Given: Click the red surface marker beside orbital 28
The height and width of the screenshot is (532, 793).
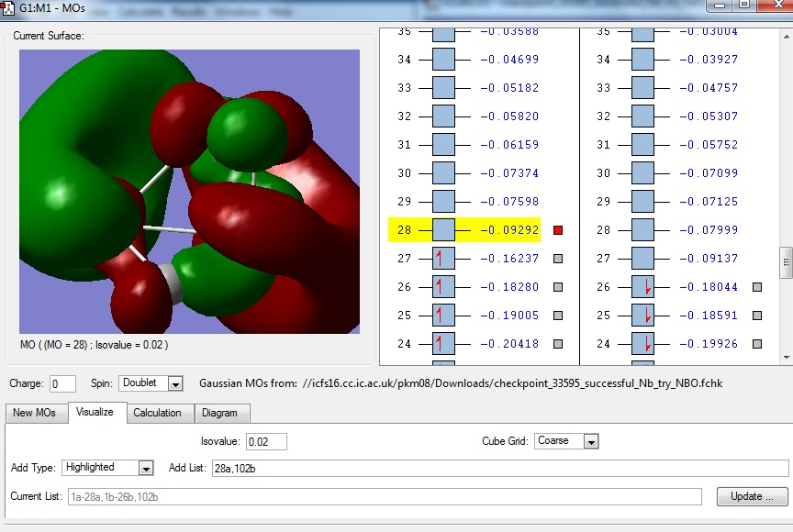Looking at the screenshot, I should click(x=558, y=230).
